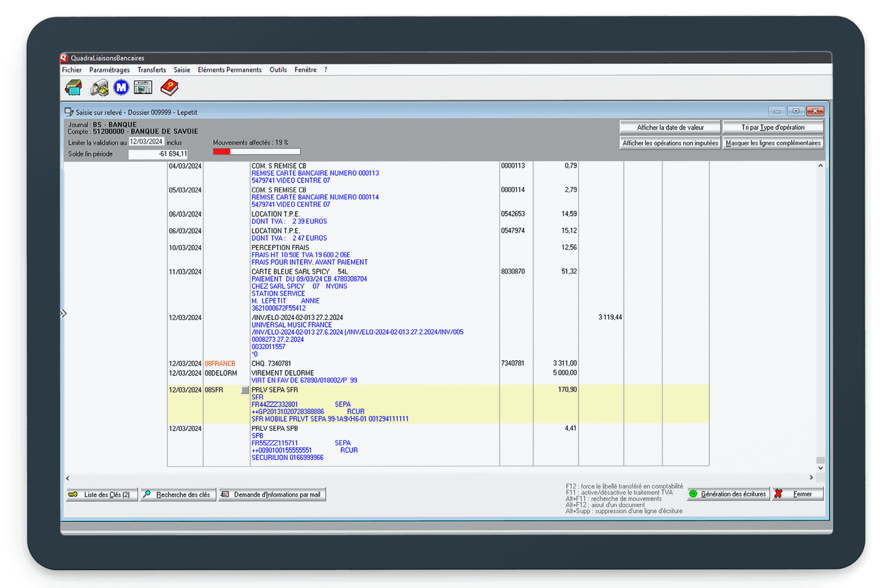Click the mailbox toolbar icon

click(x=99, y=88)
